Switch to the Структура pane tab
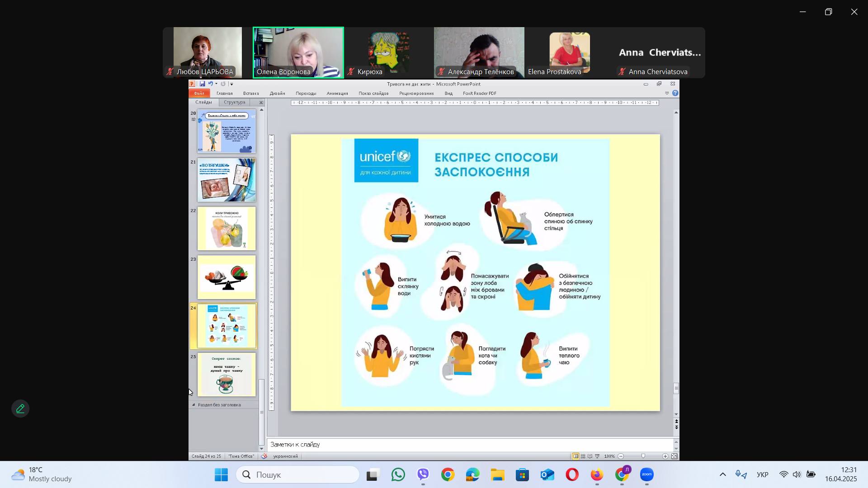Image resolution: width=868 pixels, height=488 pixels. click(234, 103)
